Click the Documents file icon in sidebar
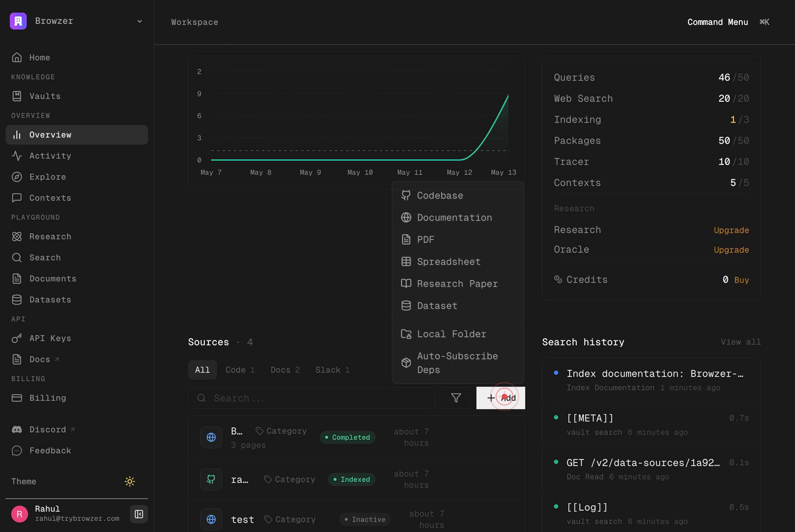This screenshot has height=532, width=795. [17, 279]
